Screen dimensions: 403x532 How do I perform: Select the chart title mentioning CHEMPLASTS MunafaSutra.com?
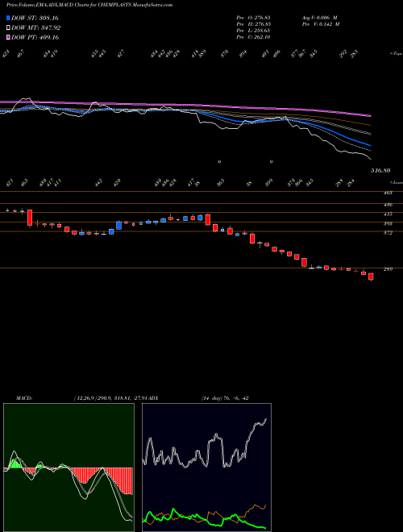(x=90, y=5)
